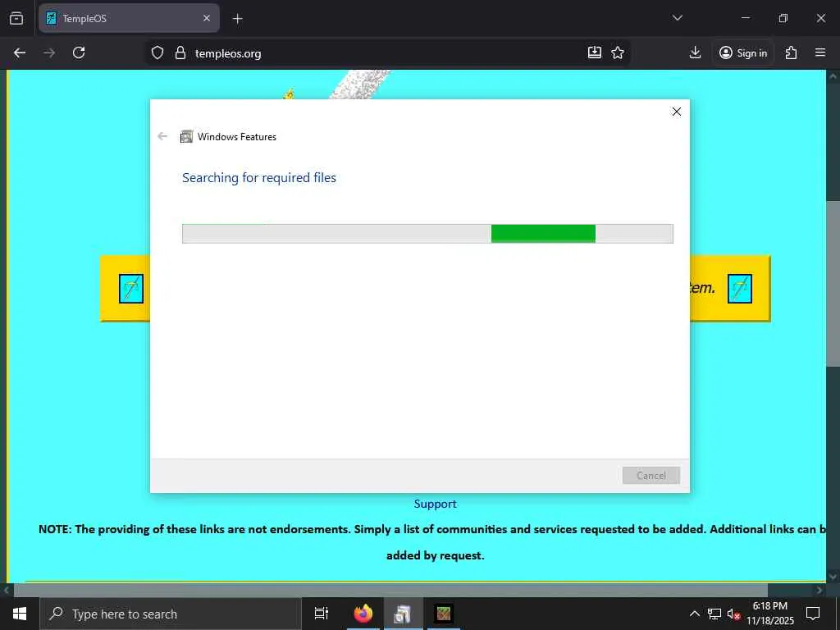Screen dimensions: 840x630
Task: Click the tracking protection shield icon
Action: tap(157, 53)
